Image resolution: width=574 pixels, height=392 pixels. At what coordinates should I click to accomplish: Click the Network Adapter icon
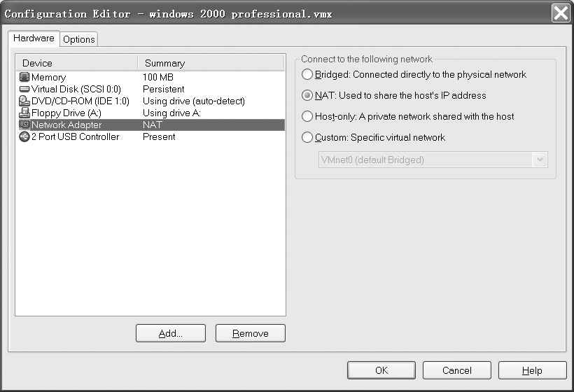(24, 125)
